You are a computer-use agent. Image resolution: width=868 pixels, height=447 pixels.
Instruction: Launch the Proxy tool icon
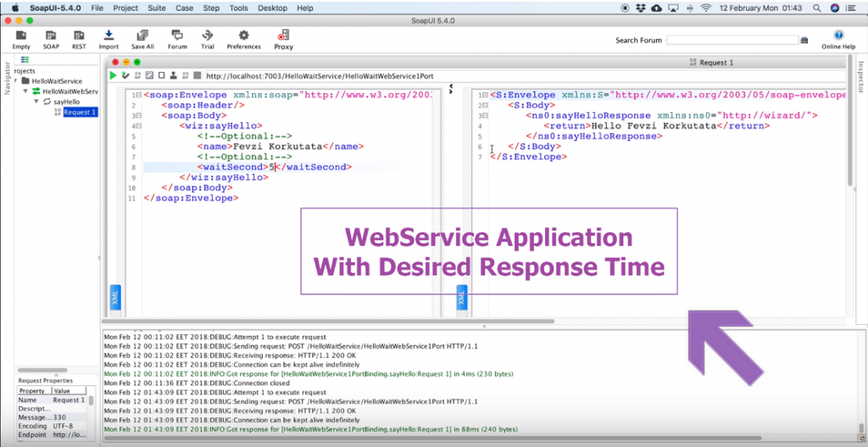pos(283,40)
